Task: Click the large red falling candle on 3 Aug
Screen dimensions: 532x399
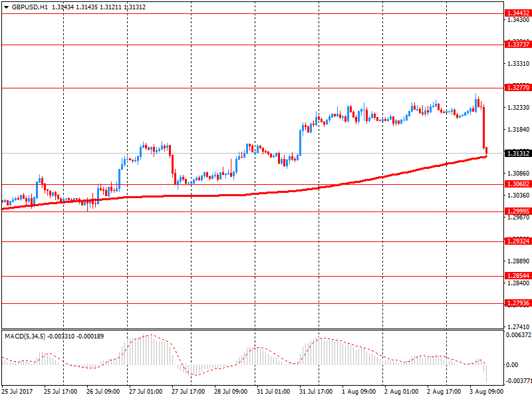Action: (484, 128)
